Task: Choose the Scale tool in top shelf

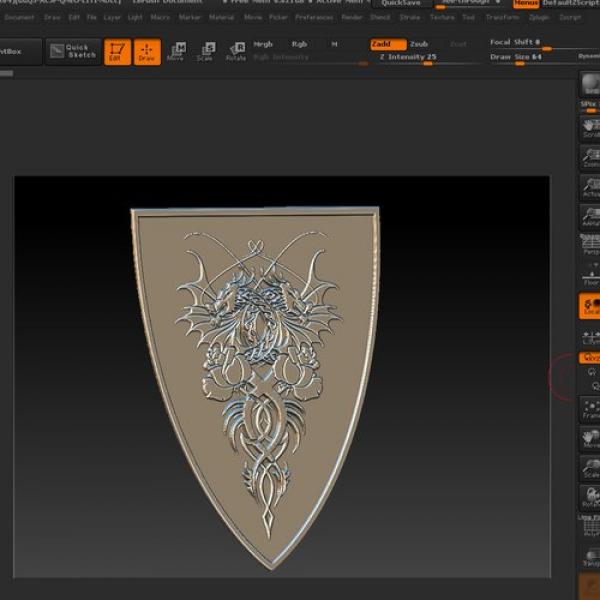Action: point(205,52)
